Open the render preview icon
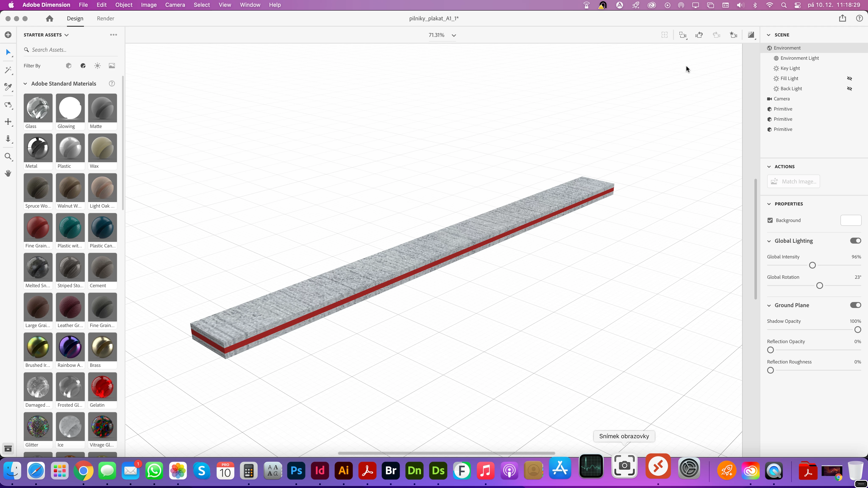Viewport: 868px width, 488px height. click(751, 35)
